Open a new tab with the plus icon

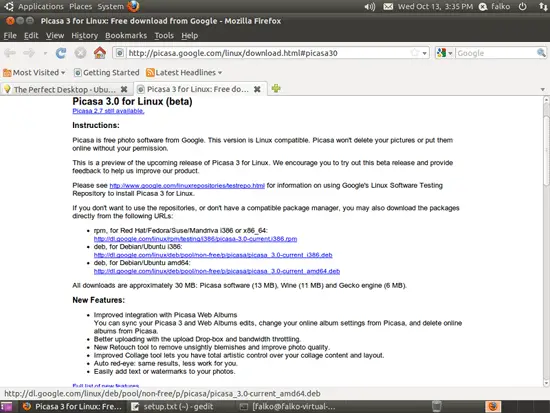coord(276,88)
